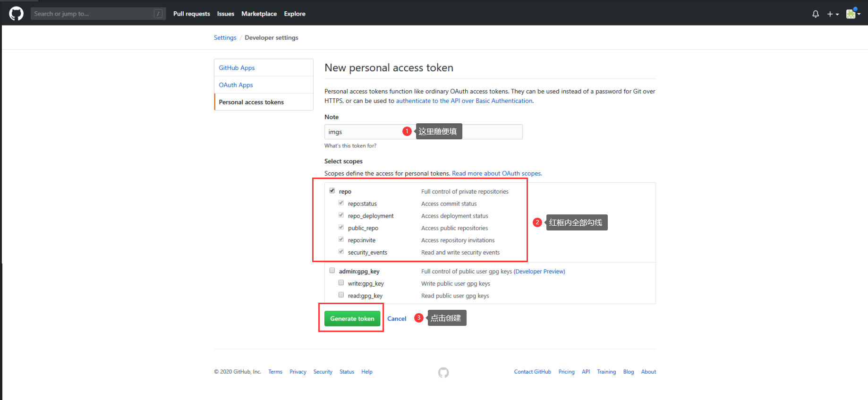
Task: Select the OAuth Apps sidebar item
Action: coord(236,85)
